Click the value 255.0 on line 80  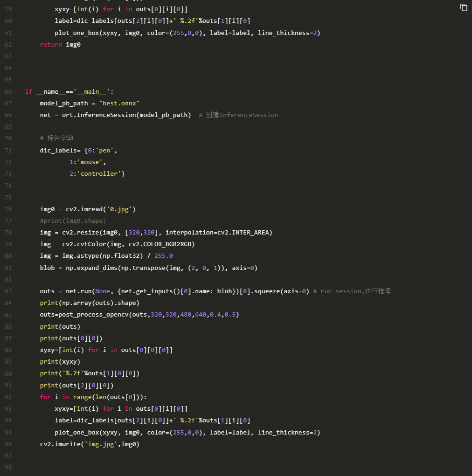[x=164, y=256]
